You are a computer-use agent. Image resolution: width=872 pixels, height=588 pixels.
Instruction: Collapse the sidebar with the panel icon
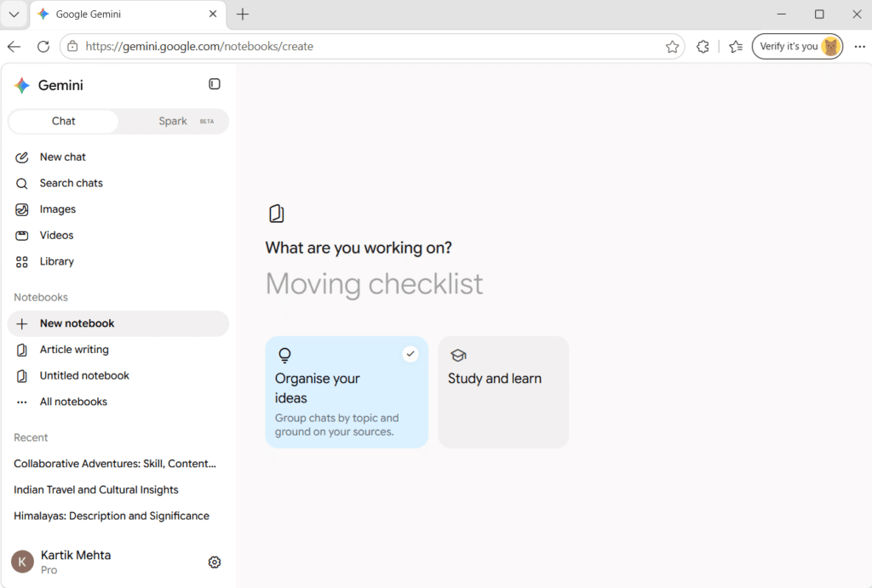[214, 84]
